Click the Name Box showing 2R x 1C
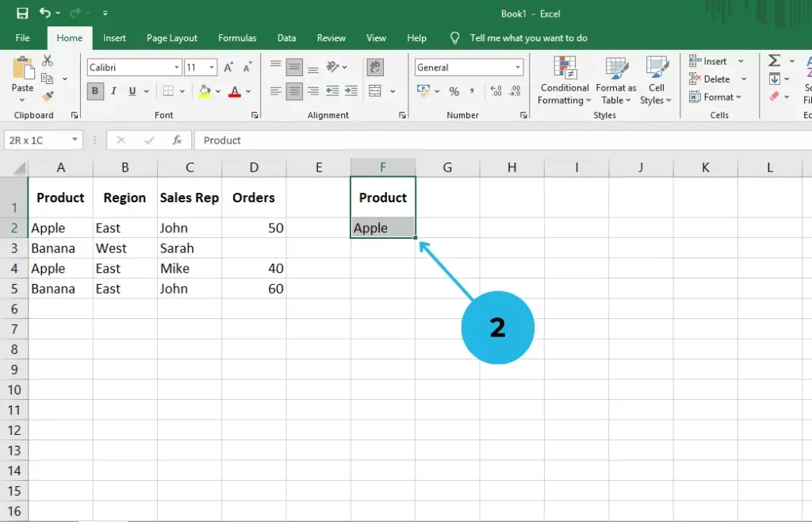 click(44, 140)
